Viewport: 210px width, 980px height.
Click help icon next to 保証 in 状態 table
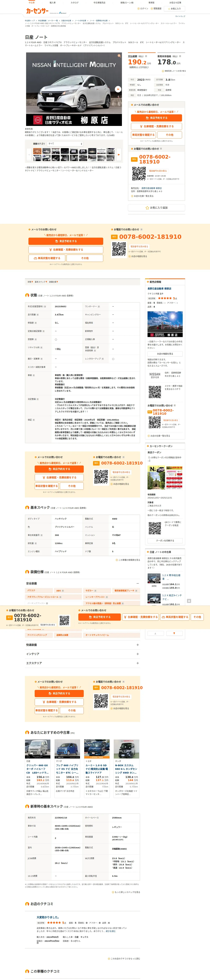pyautogui.click(x=34, y=420)
